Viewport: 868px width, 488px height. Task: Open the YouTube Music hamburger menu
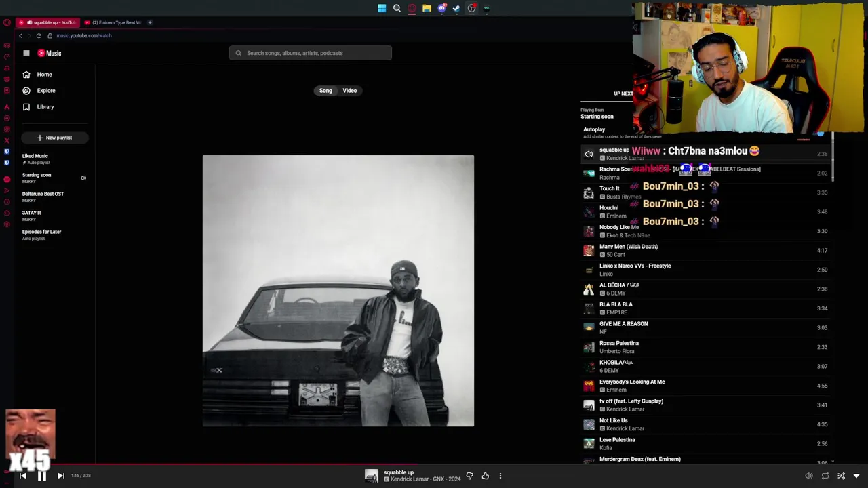coord(26,53)
